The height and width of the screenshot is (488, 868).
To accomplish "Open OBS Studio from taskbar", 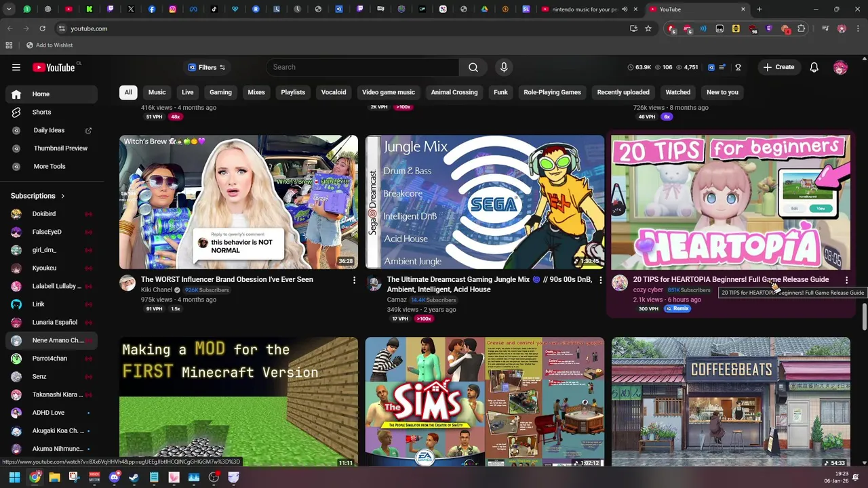I will click(214, 477).
